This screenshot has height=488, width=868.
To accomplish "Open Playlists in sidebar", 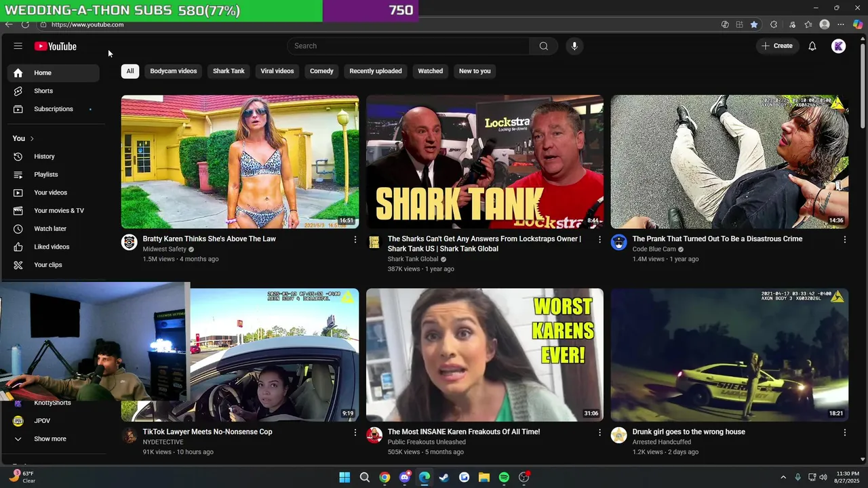I will (54, 174).
